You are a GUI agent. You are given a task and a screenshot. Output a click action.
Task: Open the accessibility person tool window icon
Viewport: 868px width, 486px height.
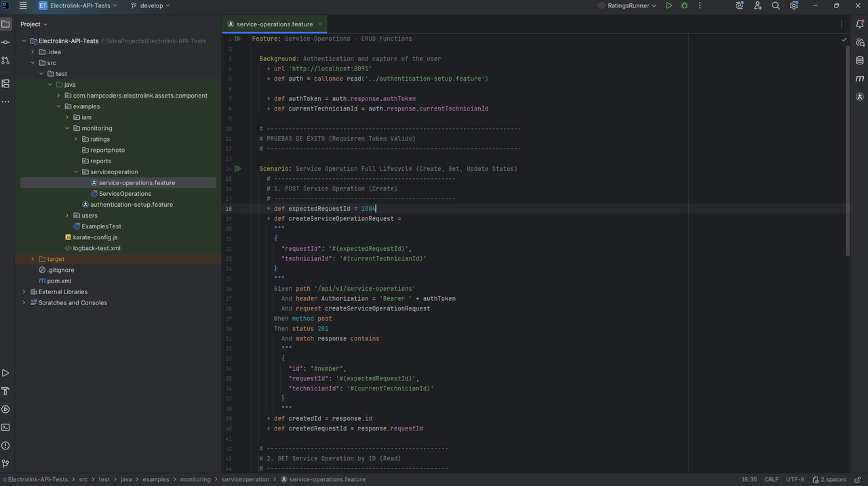pos(860,97)
